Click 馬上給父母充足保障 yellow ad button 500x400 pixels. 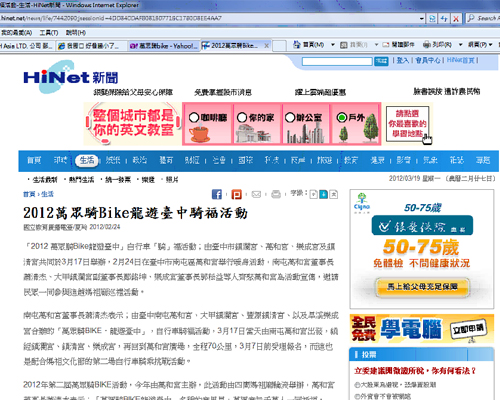(422, 287)
